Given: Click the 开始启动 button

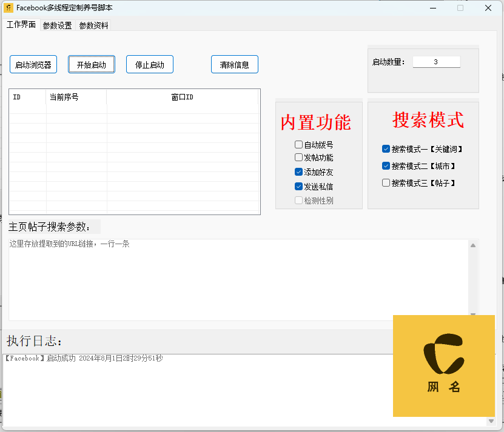Looking at the screenshot, I should (92, 65).
